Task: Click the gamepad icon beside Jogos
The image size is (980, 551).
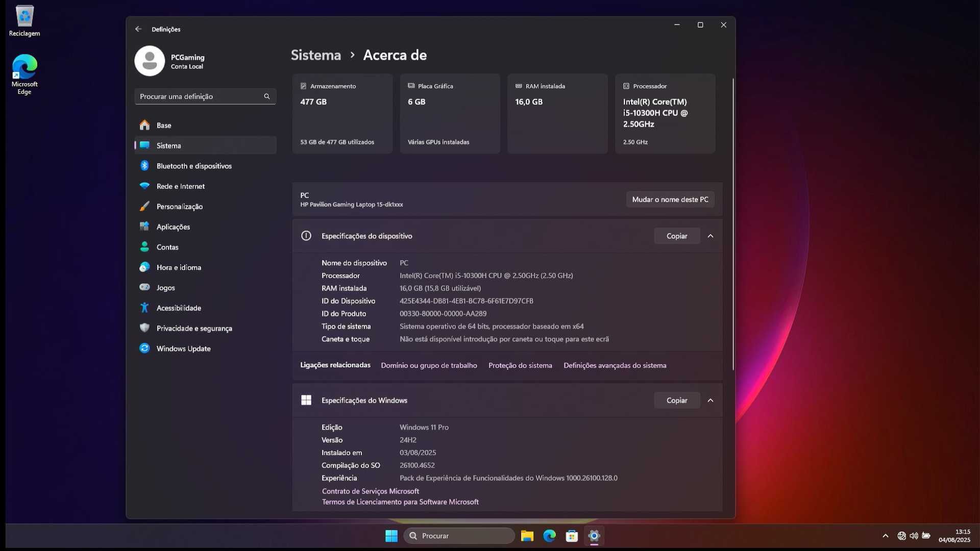Action: coord(144,287)
